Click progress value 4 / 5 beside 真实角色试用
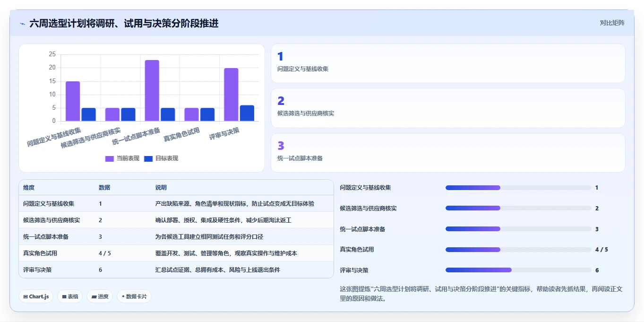The width and height of the screenshot is (644, 322). point(601,250)
